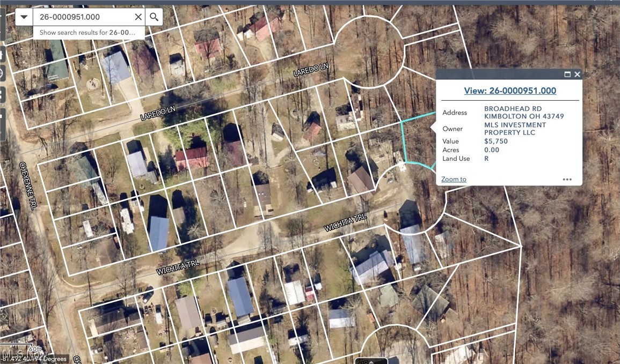Screen dimensions: 620x364
Task: Select the cyan-highlighted parcel on the map
Action: click(418, 142)
